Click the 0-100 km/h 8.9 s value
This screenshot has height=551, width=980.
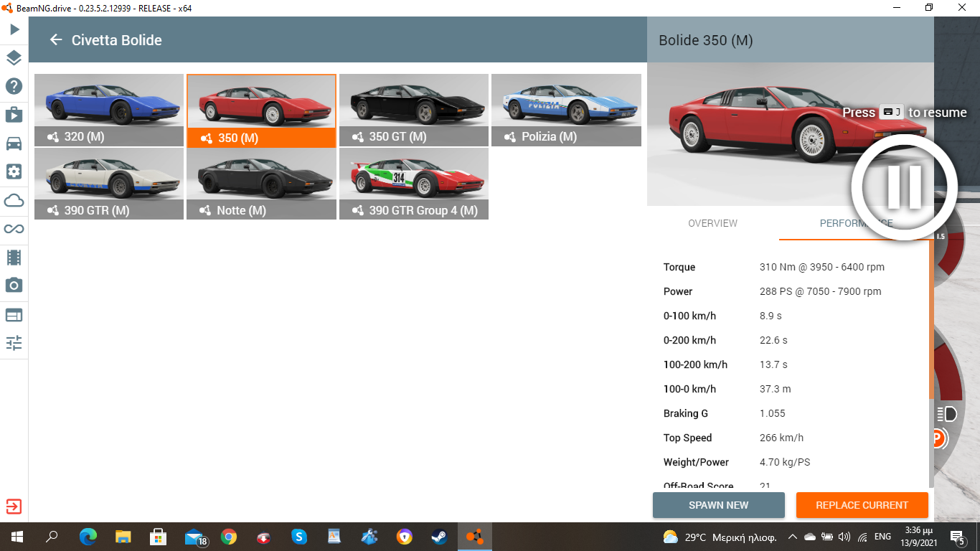(x=771, y=316)
